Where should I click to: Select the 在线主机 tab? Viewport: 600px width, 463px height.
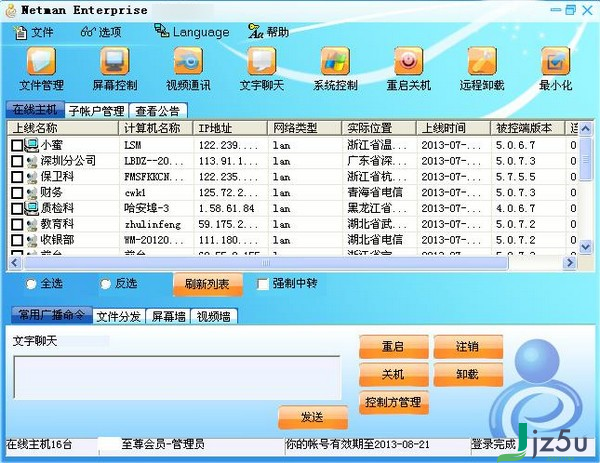coord(35,110)
